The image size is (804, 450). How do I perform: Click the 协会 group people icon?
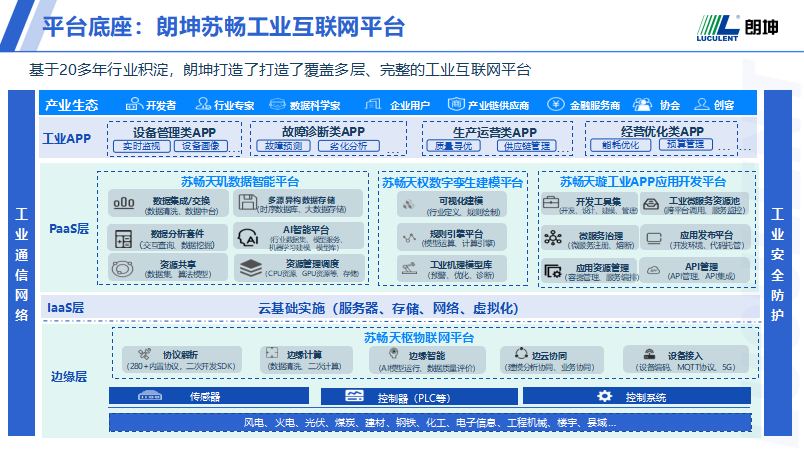click(x=642, y=105)
